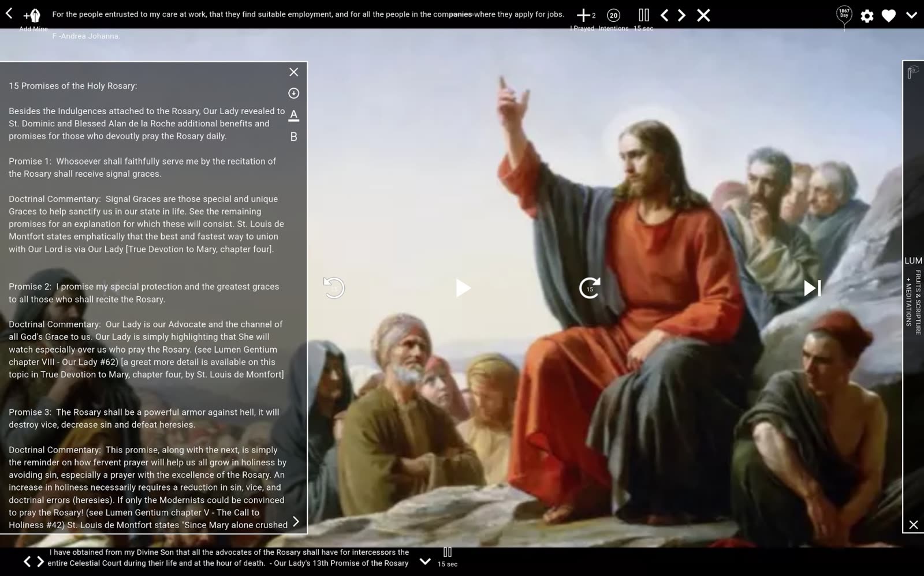
Task: Show previous prayer intention
Action: 664,15
